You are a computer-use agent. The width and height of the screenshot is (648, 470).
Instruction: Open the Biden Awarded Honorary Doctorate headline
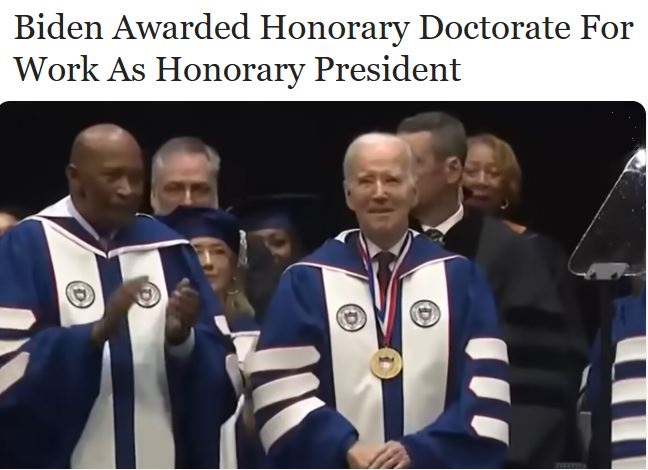pyautogui.click(x=324, y=48)
